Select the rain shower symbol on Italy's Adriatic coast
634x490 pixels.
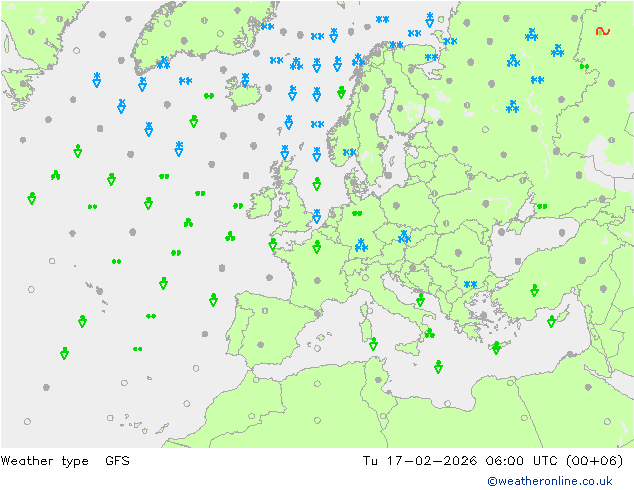point(421,300)
